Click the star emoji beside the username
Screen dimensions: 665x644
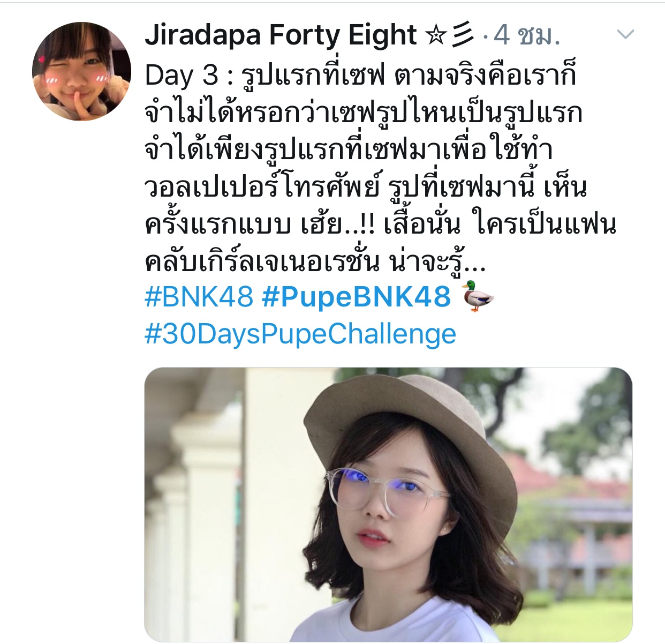[435, 36]
